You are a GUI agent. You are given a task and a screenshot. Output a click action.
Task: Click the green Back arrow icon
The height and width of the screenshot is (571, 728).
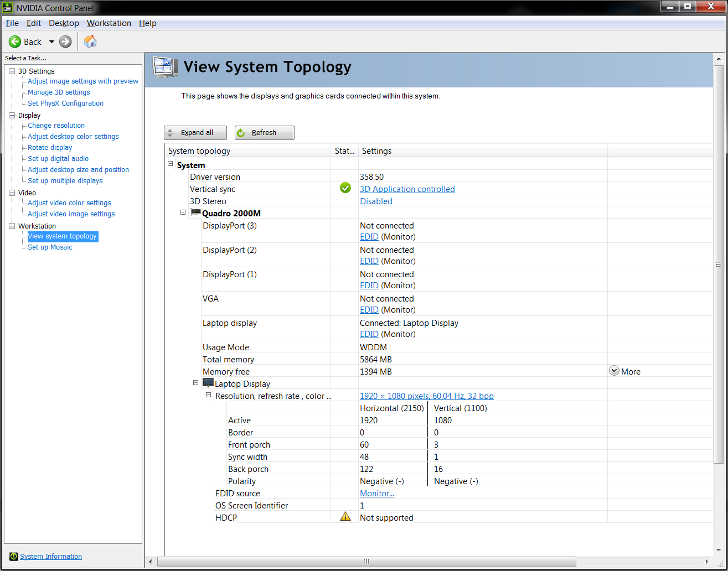(x=15, y=41)
